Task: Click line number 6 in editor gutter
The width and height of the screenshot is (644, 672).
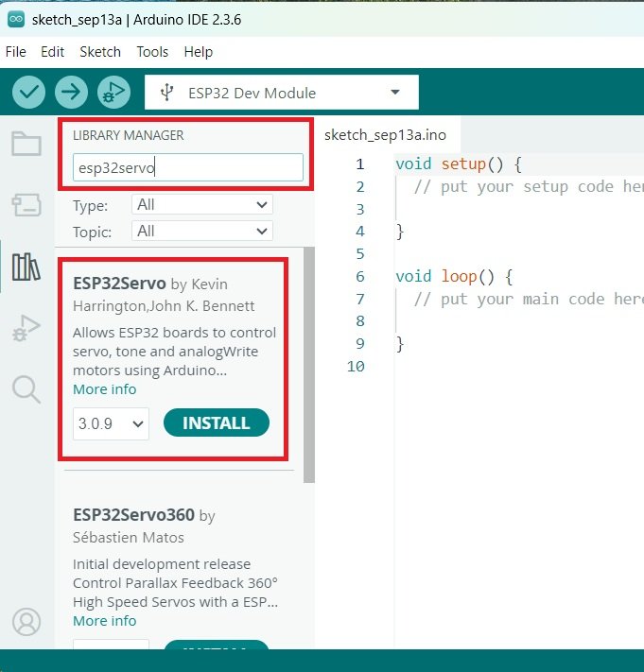Action: pos(360,276)
